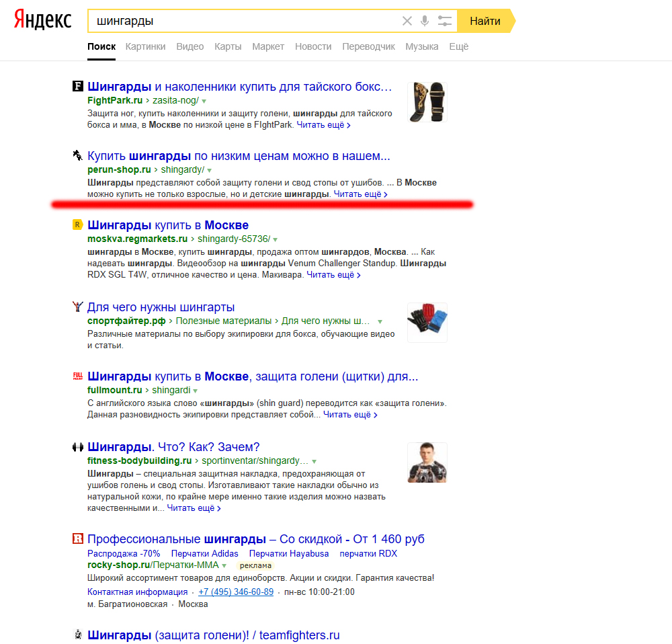Expand dropdown arrow next to rocky-shop.ru URL
672x644 pixels.
pos(224,565)
